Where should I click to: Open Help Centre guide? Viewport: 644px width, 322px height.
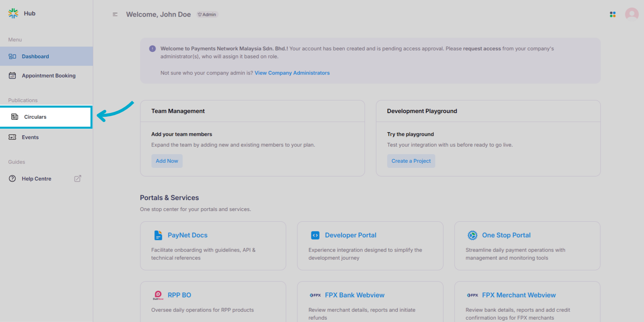click(36, 179)
